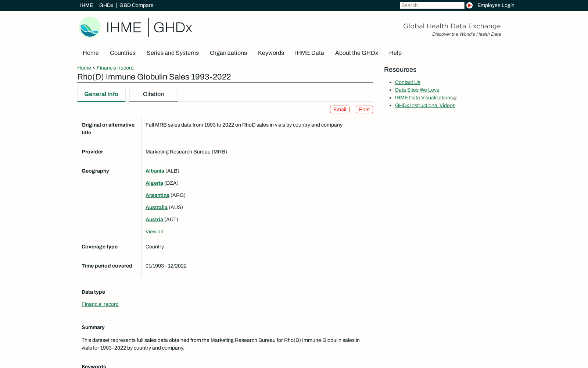This screenshot has width=588, height=368.
Task: Open the IHME link in top bar
Action: click(86, 6)
